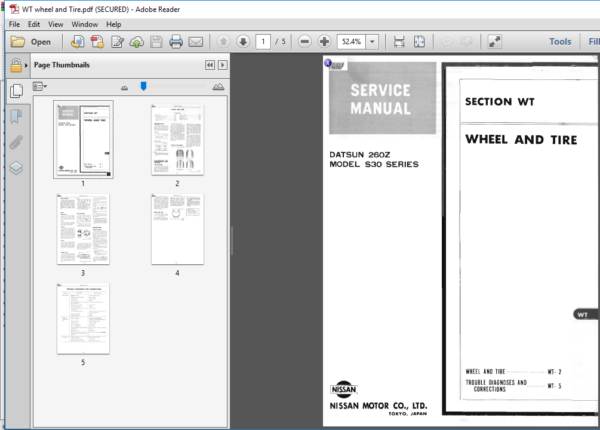This screenshot has width=600, height=430.
Task: Click the Nissan logo on the cover
Action: point(343,389)
